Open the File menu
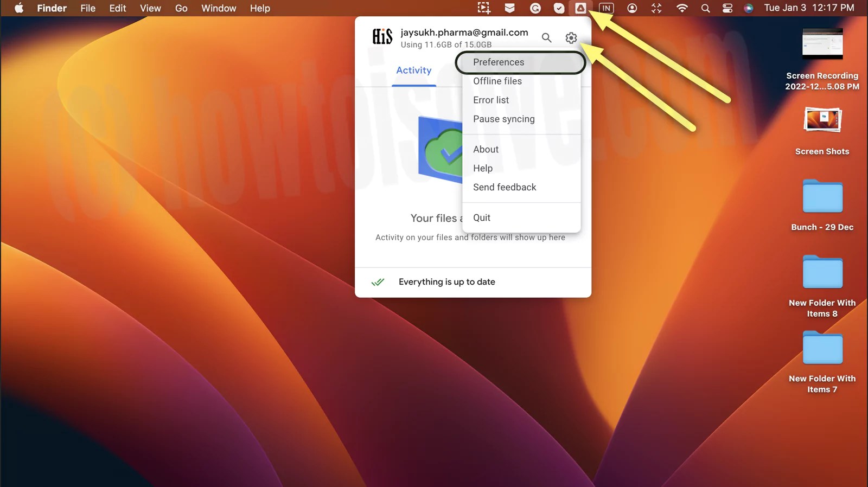The width and height of the screenshot is (868, 487). coord(88,8)
